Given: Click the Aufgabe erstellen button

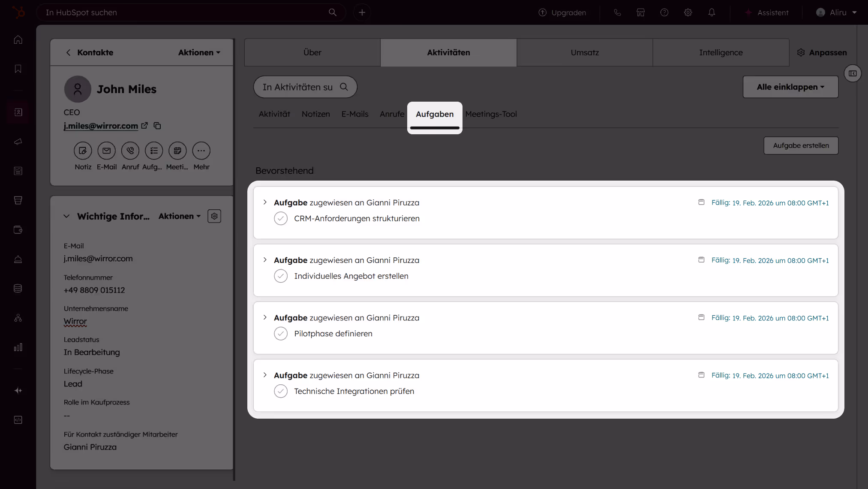Looking at the screenshot, I should [801, 145].
